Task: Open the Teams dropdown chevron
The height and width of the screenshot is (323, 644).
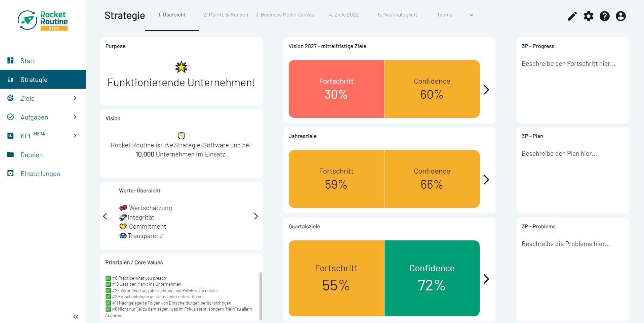Action: (471, 15)
